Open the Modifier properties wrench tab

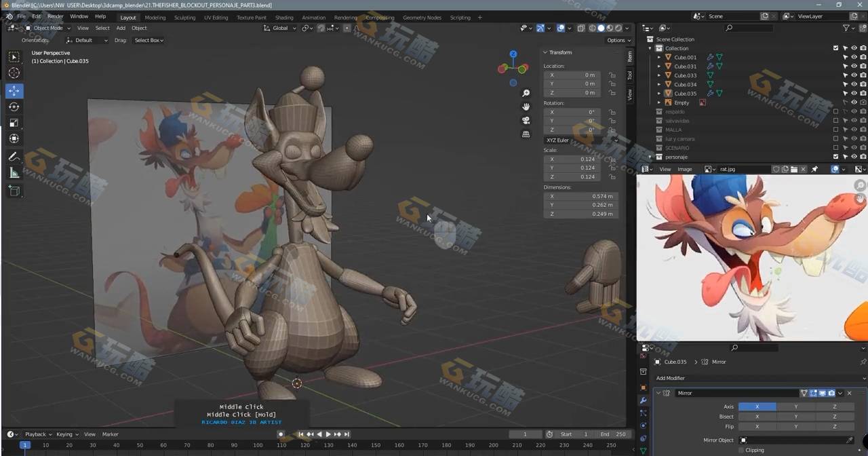click(643, 401)
